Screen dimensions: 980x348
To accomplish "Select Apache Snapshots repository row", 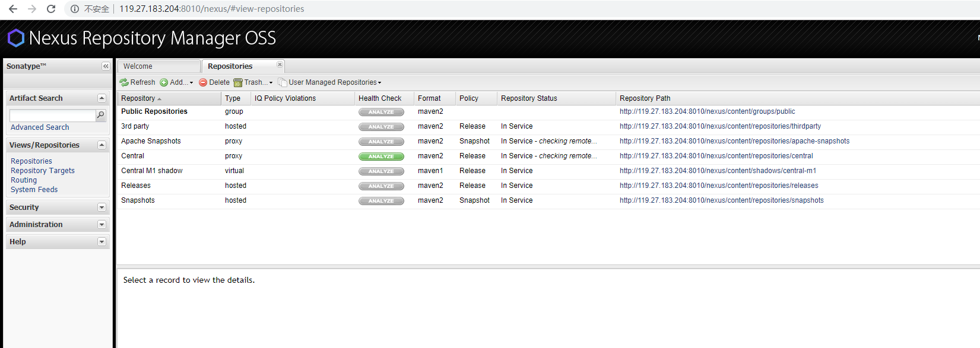I will pos(548,141).
